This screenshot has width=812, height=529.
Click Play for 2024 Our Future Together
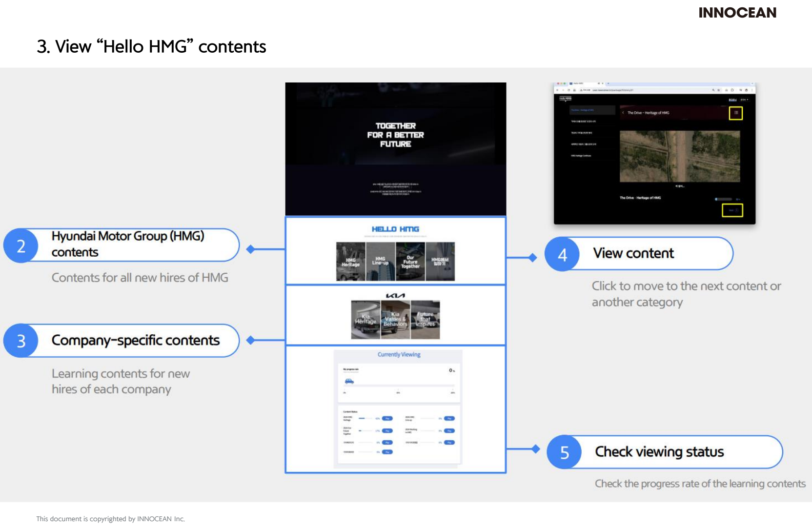(387, 431)
